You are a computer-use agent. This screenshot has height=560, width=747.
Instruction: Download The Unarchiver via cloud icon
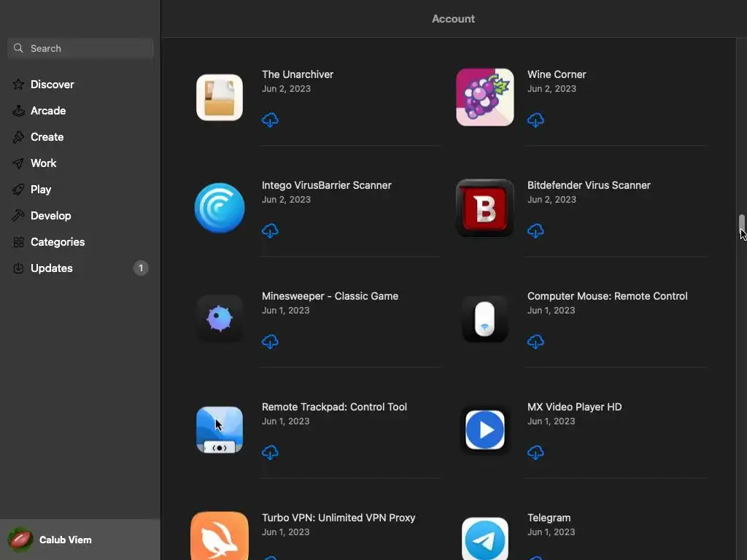[x=270, y=120]
